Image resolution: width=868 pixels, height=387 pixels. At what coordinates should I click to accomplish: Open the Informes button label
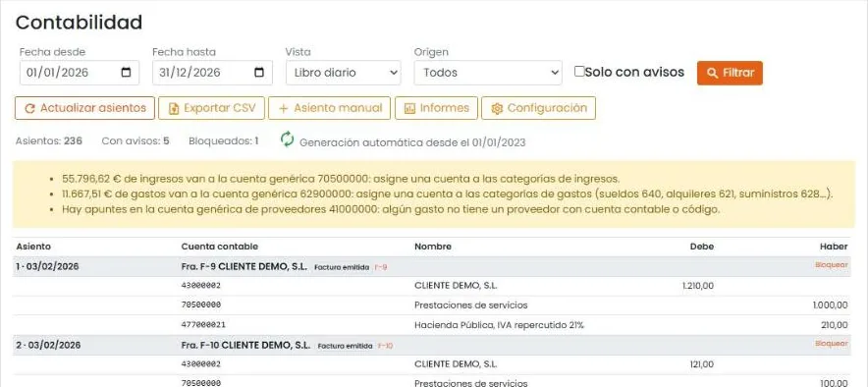(x=445, y=108)
